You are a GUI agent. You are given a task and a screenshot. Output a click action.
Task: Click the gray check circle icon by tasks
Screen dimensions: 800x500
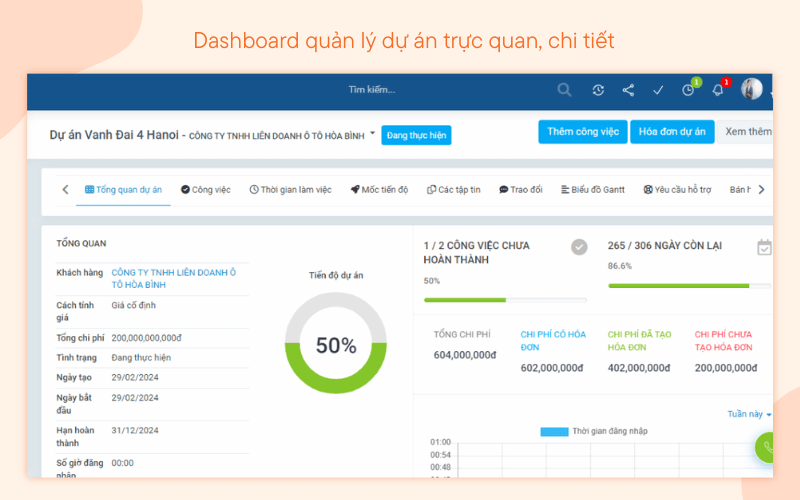(579, 247)
